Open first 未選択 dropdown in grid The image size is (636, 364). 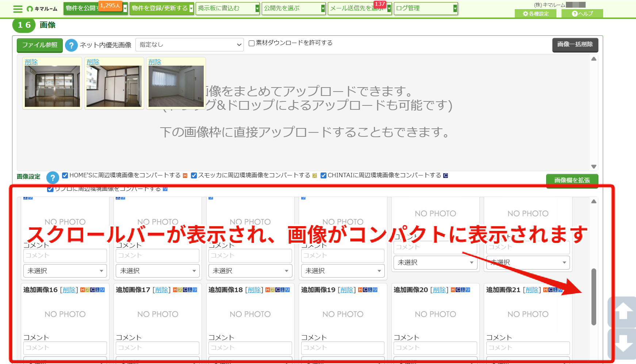(65, 271)
